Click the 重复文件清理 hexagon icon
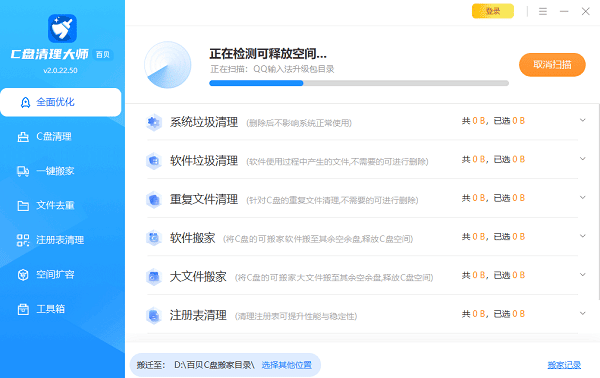The image size is (600, 378). coord(154,199)
